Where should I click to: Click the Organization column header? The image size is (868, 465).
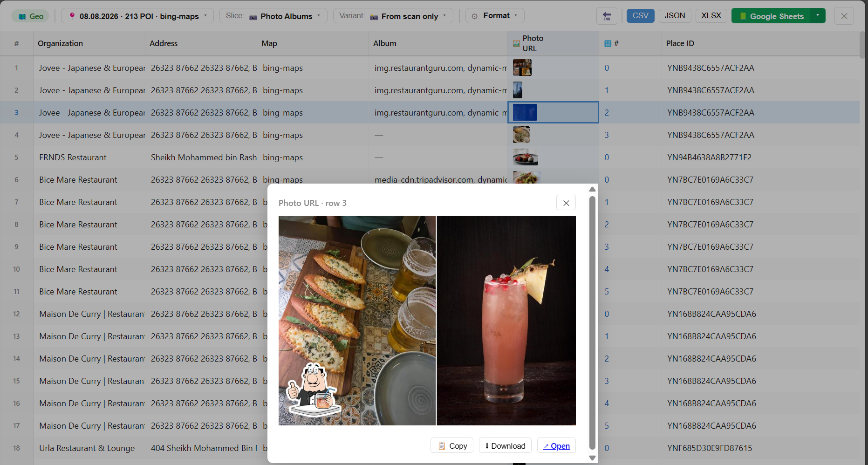89,43
